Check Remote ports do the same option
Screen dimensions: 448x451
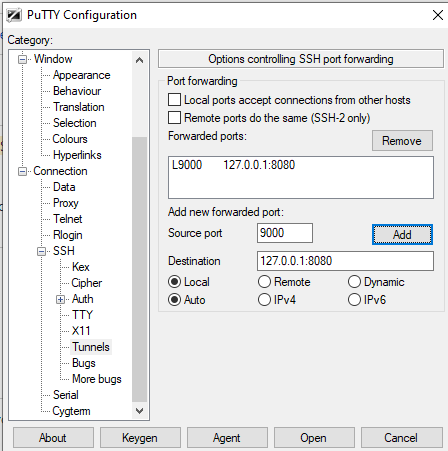click(174, 118)
